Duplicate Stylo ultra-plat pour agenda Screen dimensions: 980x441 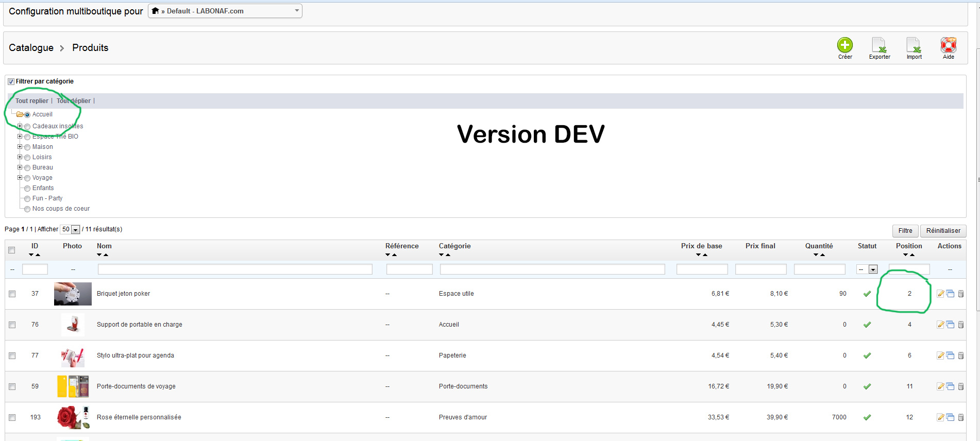(950, 355)
